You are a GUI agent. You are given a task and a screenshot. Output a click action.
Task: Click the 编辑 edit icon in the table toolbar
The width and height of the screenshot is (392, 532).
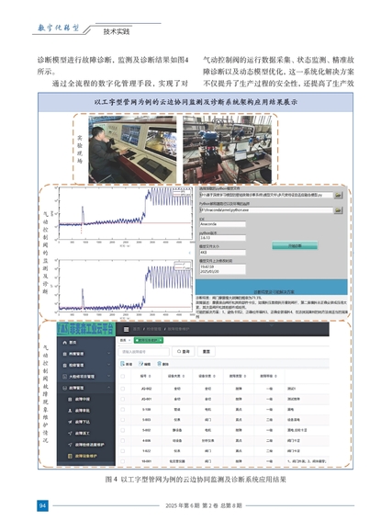point(140,364)
